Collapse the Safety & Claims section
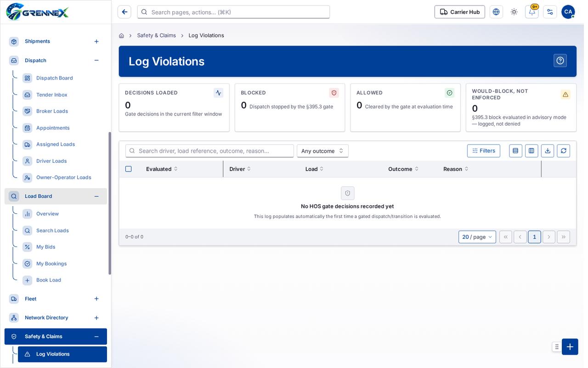Image resolution: width=588 pixels, height=368 pixels. [96, 337]
